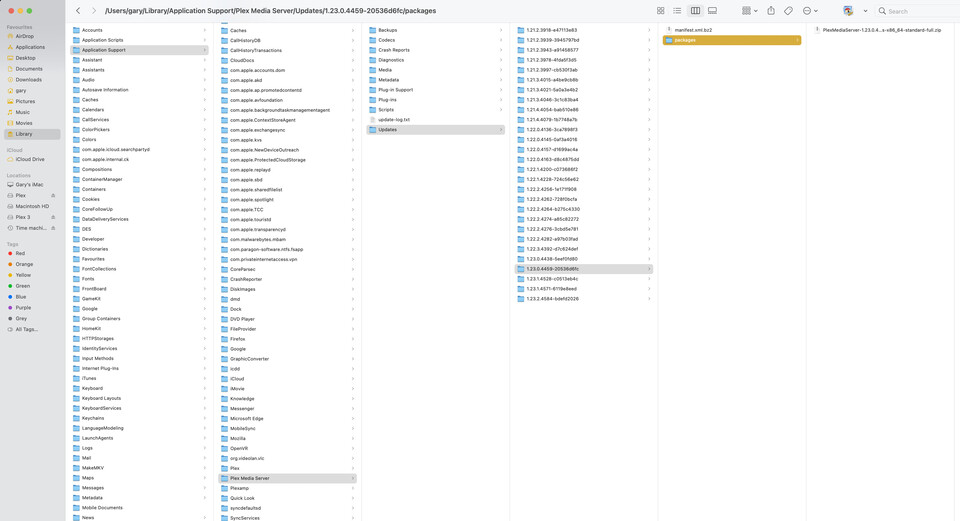This screenshot has height=521, width=960.
Task: Open Documents in the sidebar
Action: click(x=29, y=69)
